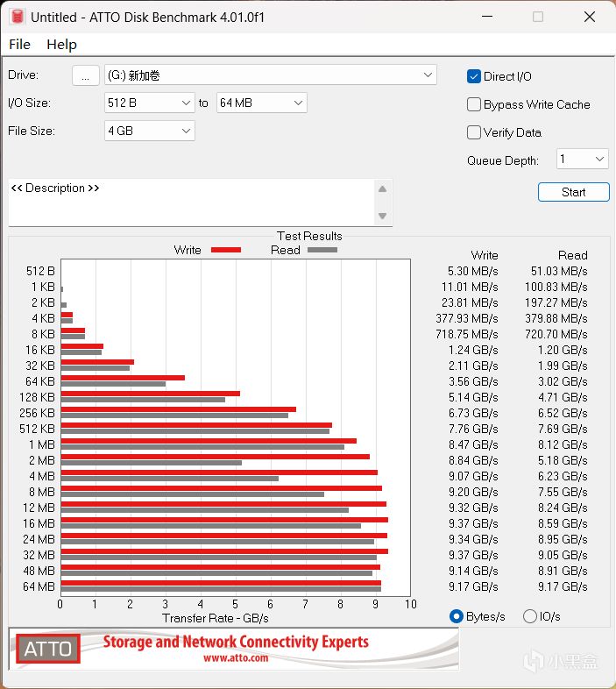Click the 512 B chart row label
Image resolution: width=616 pixels, height=689 pixels.
tap(40, 271)
